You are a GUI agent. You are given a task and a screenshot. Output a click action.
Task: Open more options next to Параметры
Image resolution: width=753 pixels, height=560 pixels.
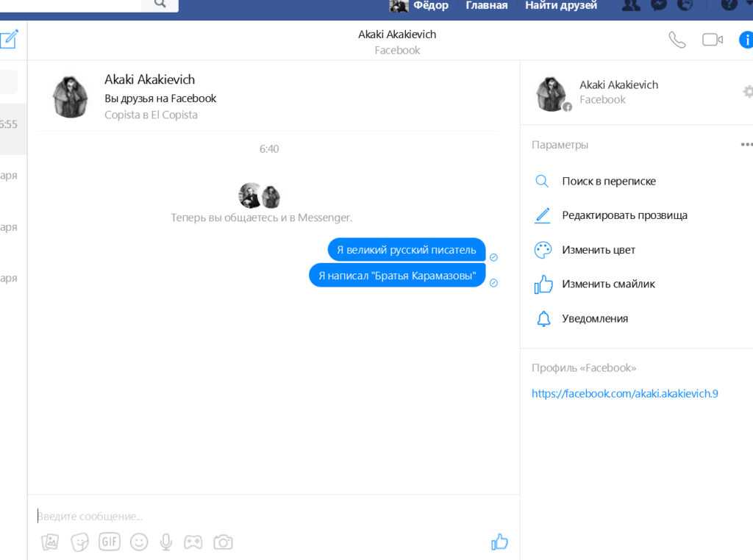coord(746,145)
